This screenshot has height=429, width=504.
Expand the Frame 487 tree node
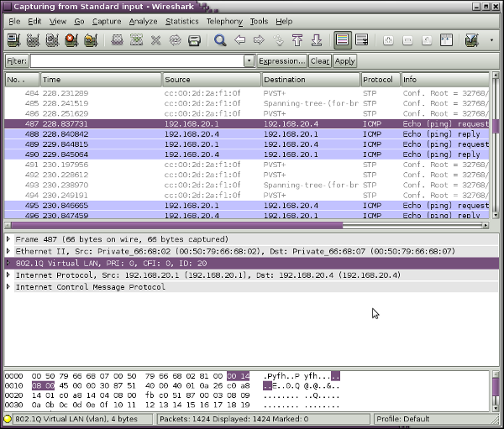8,239
